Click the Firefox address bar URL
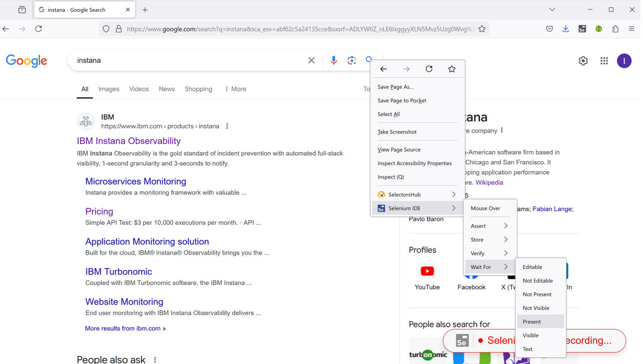This screenshot has height=364, width=643. pyautogui.click(x=300, y=29)
